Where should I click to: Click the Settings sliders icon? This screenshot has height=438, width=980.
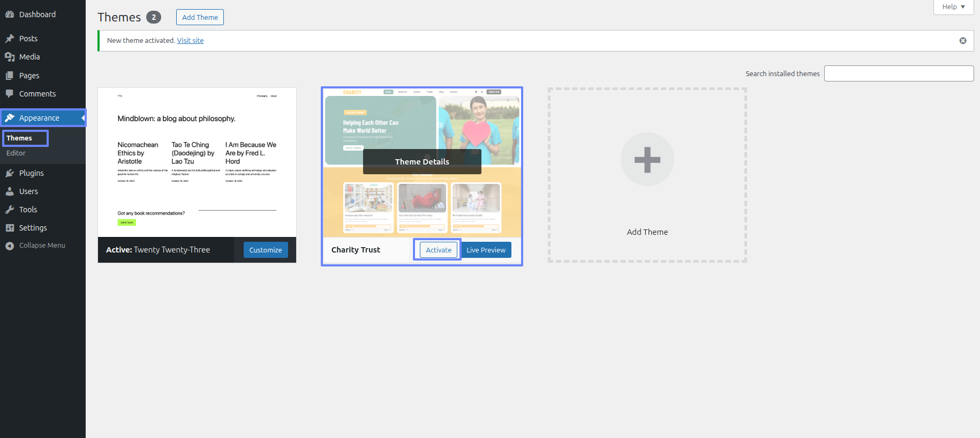coord(10,228)
